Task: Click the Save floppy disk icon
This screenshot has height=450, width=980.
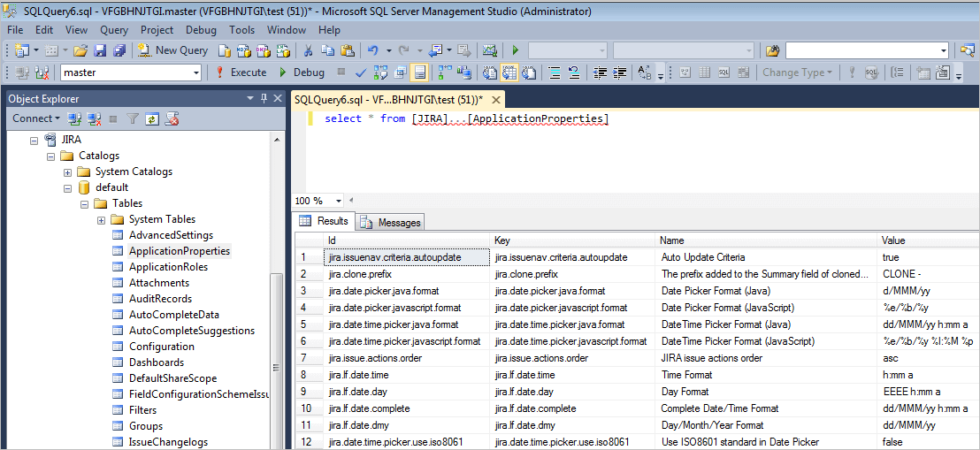Action: coord(100,50)
